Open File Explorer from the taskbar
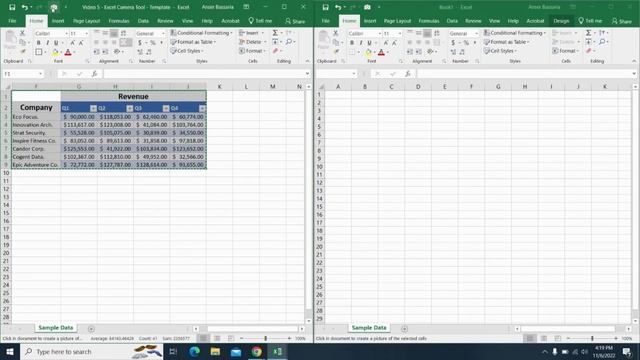This screenshot has height=360, width=640. tap(215, 351)
